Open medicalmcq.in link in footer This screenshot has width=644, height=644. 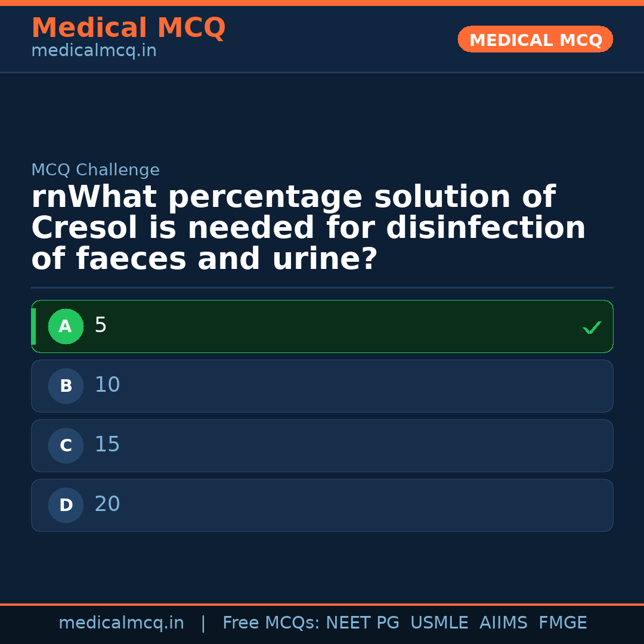pos(121,623)
